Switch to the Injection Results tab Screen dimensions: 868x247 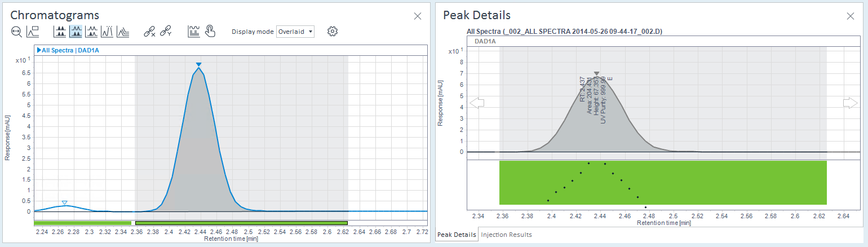(506, 235)
